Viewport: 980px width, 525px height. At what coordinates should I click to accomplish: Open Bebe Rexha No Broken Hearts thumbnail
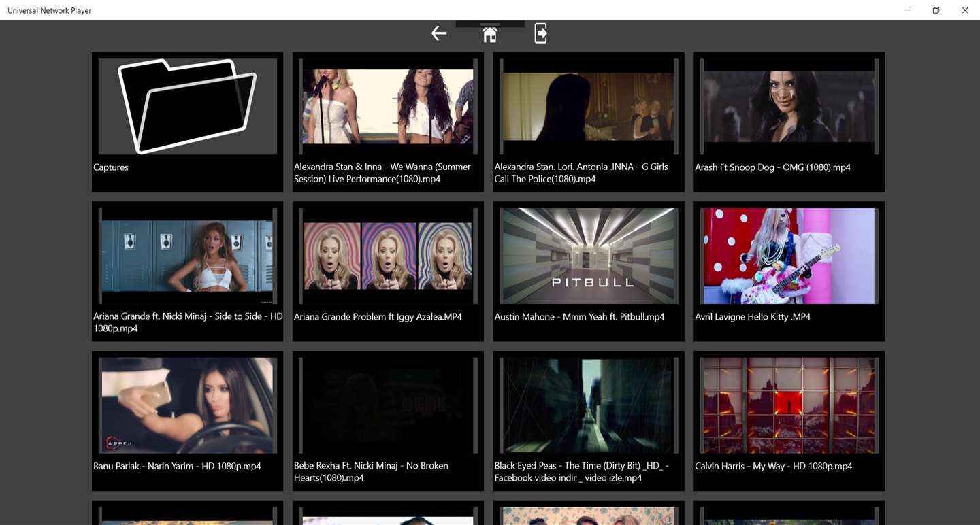[x=388, y=406]
